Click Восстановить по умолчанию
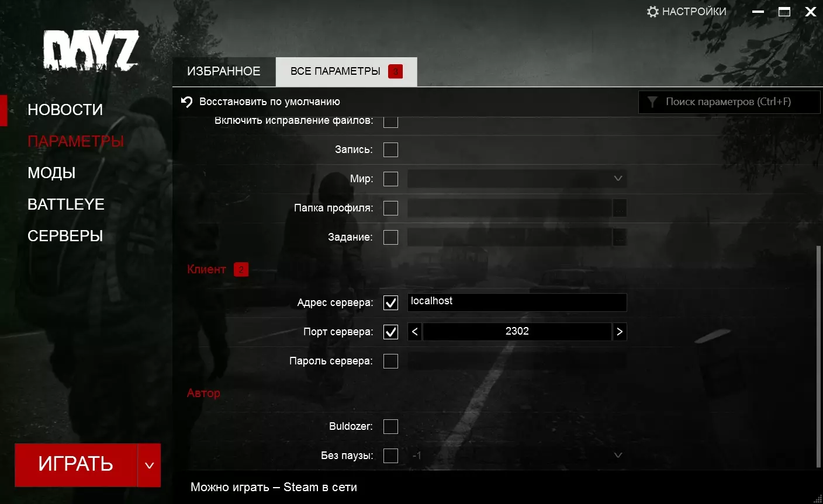 click(x=269, y=102)
